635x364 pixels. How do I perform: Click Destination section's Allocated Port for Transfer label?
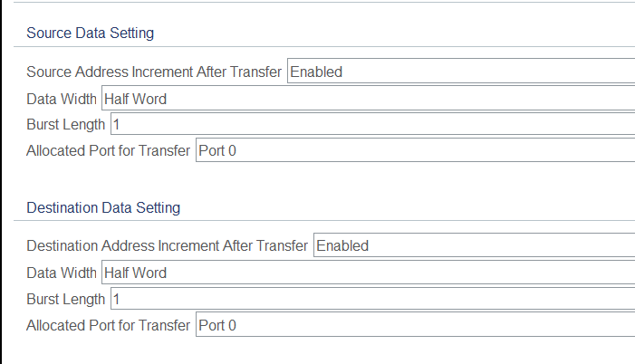click(109, 324)
